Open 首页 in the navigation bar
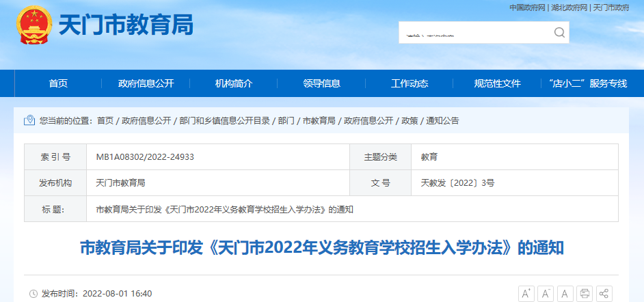 pos(58,84)
